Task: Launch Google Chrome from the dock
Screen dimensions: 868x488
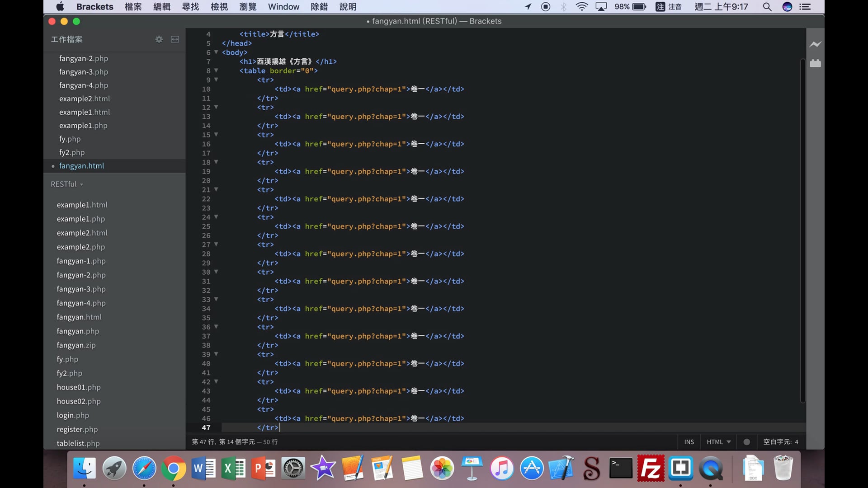Action: [174, 468]
